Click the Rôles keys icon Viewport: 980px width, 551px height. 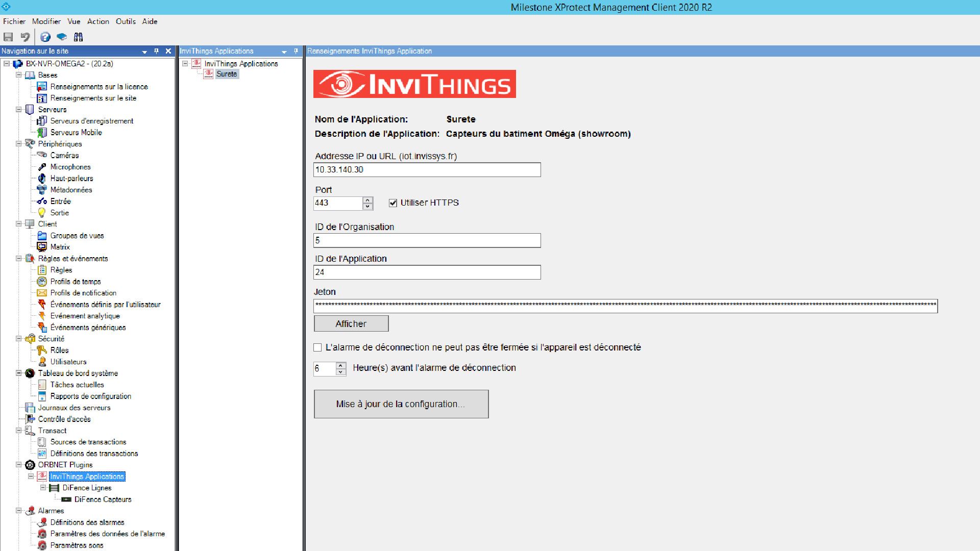pyautogui.click(x=42, y=350)
